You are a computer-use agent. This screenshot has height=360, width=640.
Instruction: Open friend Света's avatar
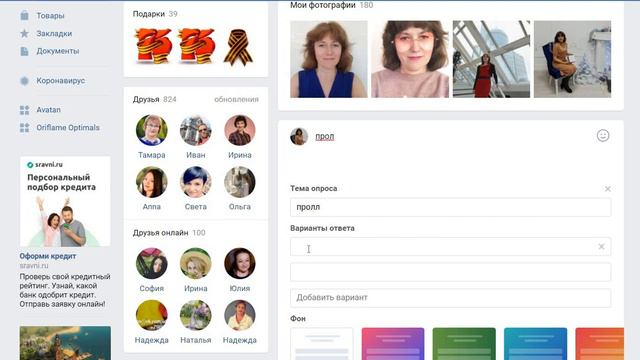pyautogui.click(x=196, y=182)
